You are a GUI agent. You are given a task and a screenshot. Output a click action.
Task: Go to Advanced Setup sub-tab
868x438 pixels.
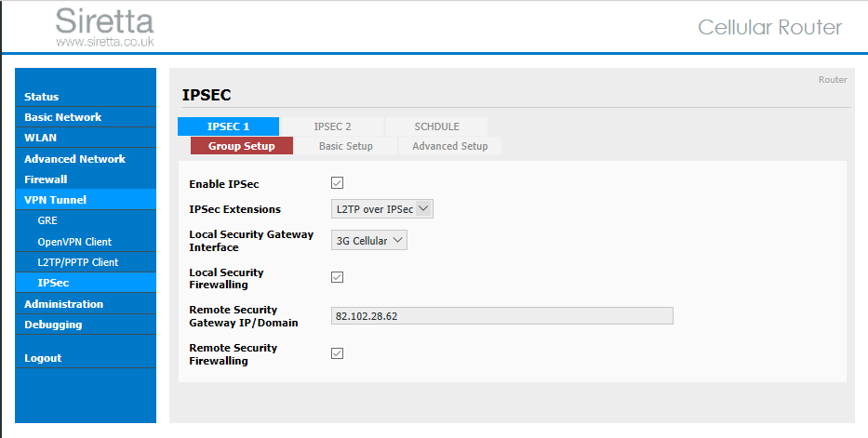pos(450,146)
